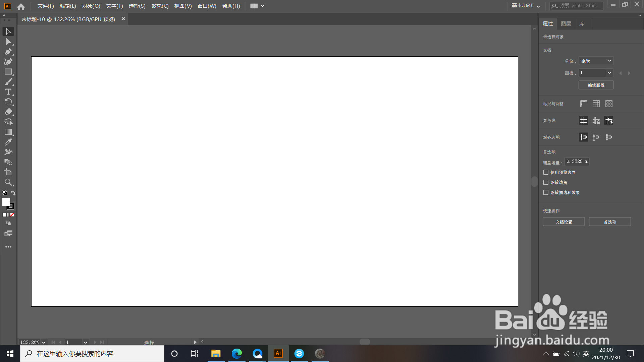Open the 窗口(W) menu

pos(207,6)
